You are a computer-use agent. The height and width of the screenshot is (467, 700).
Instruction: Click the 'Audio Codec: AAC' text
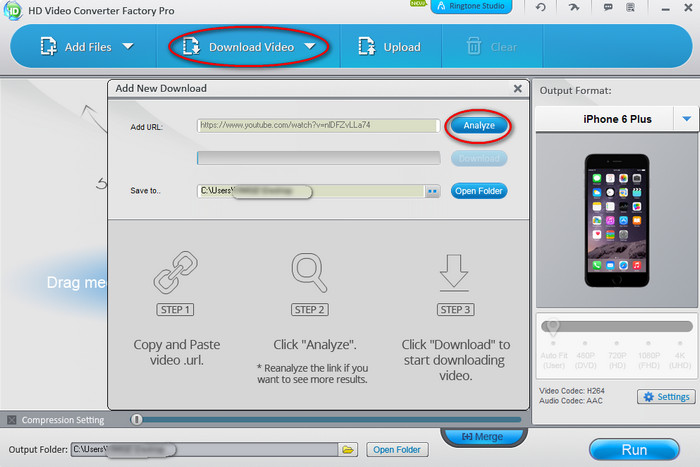click(571, 401)
